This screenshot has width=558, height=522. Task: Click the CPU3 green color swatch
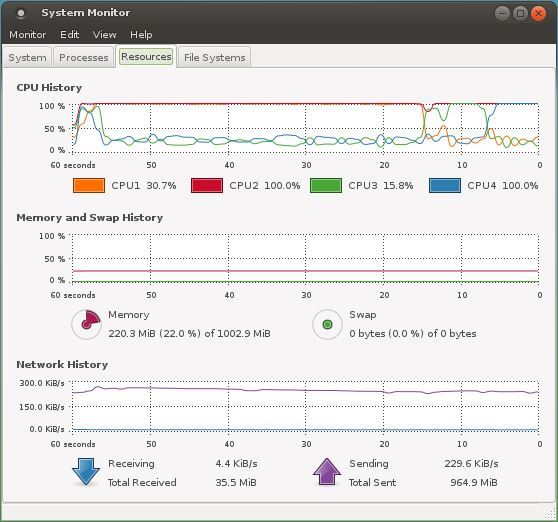326,185
